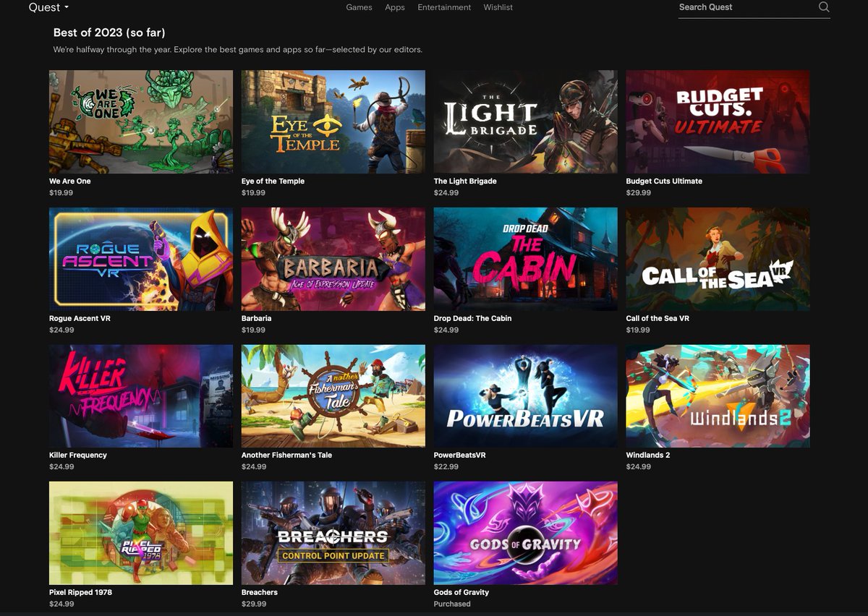Open the Windlands 2 page
868x616 pixels.
tap(717, 395)
